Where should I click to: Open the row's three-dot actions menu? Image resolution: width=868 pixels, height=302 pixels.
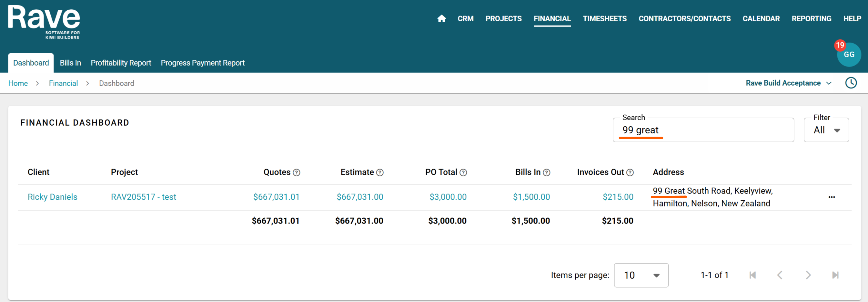pos(832,197)
